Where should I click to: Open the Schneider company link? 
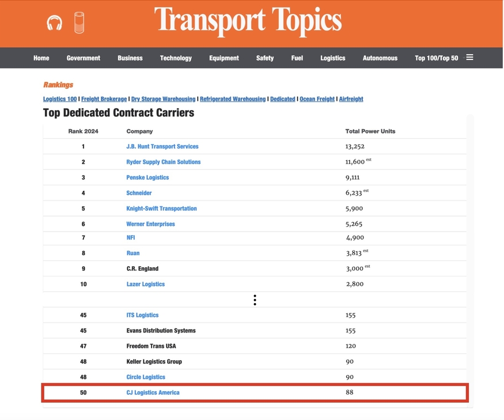[139, 193]
